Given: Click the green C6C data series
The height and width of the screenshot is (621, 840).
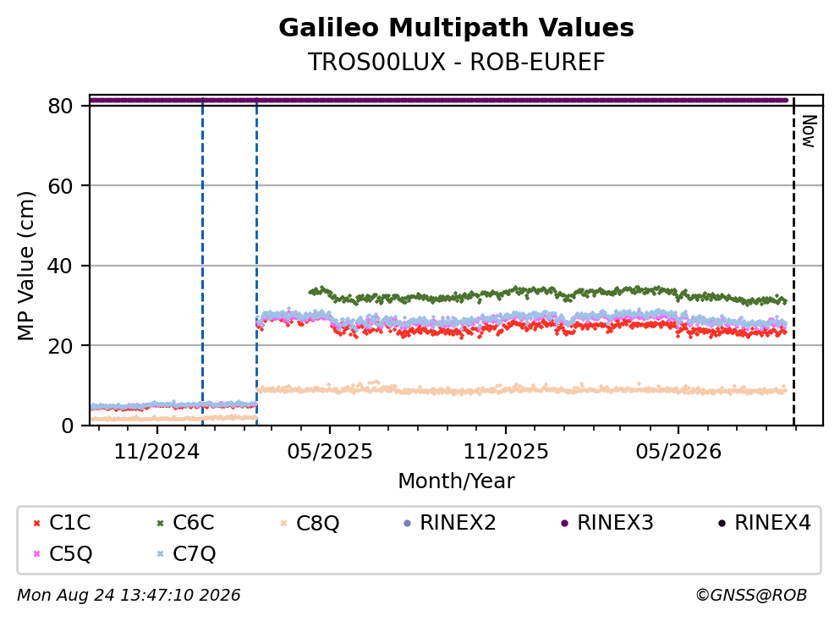Looking at the screenshot, I should (x=547, y=294).
